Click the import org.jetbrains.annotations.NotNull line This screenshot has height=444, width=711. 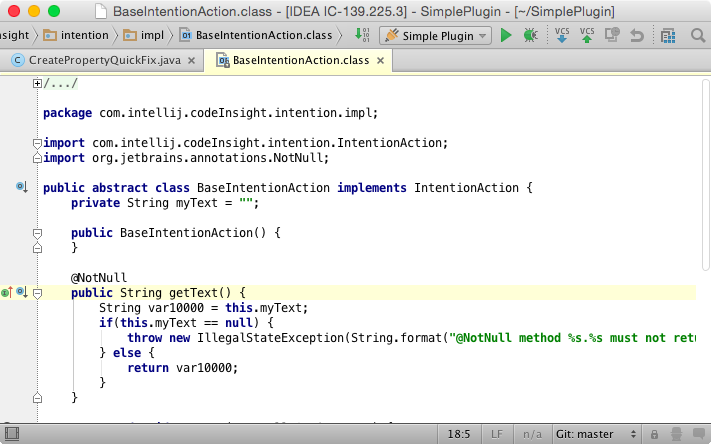point(186,158)
